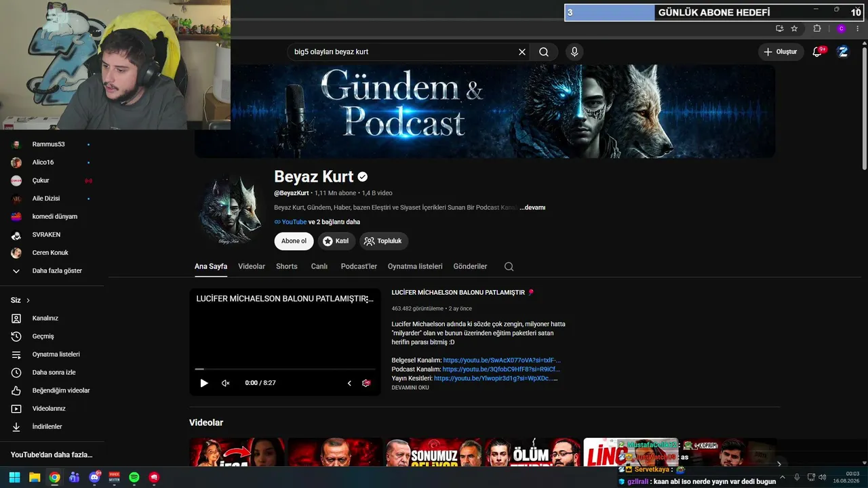Open the Podcast'ler tab
This screenshot has width=868, height=488.
(359, 266)
